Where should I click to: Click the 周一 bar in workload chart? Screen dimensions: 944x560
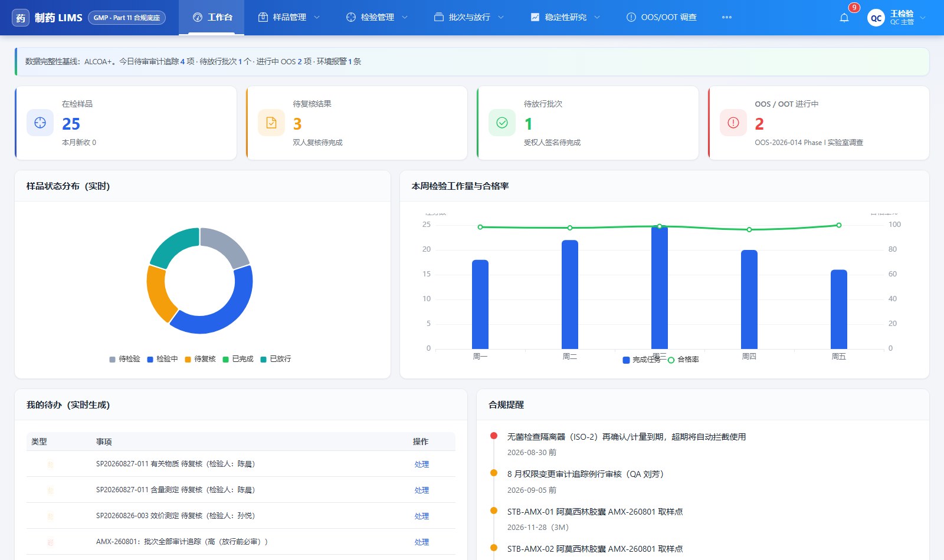[x=480, y=304]
